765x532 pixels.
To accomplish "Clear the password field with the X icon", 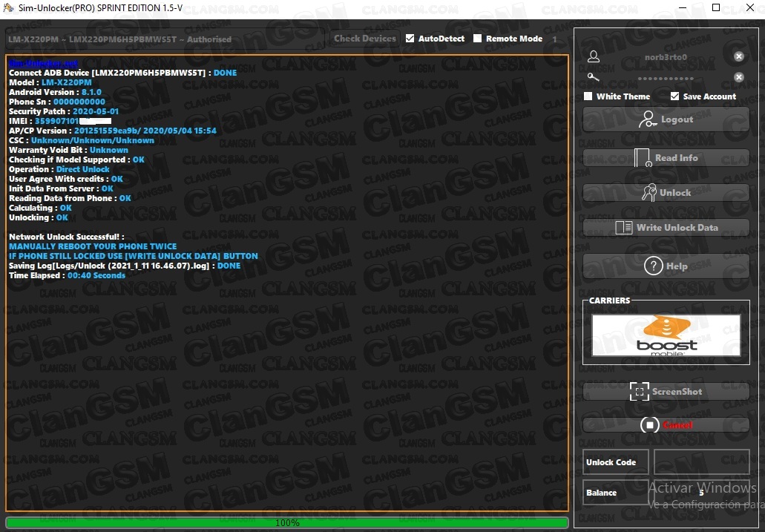I will [738, 77].
